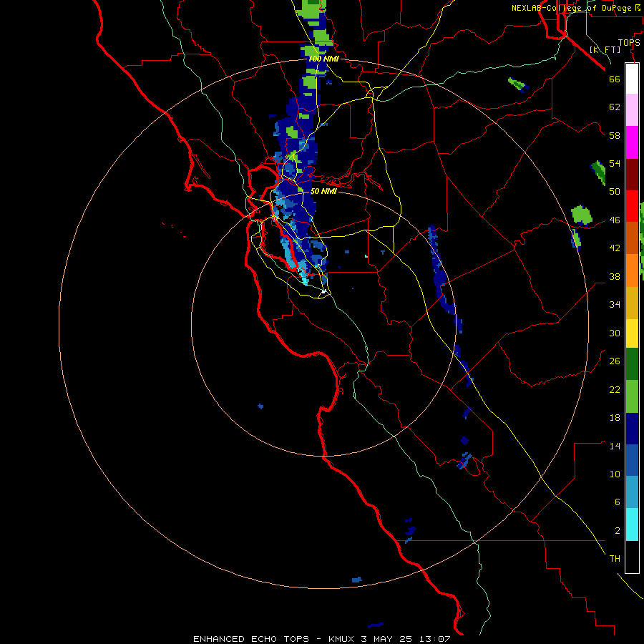The height and width of the screenshot is (644, 644).
Task: Click the orange 38-42 kft legend swatch
Action: tap(632, 270)
